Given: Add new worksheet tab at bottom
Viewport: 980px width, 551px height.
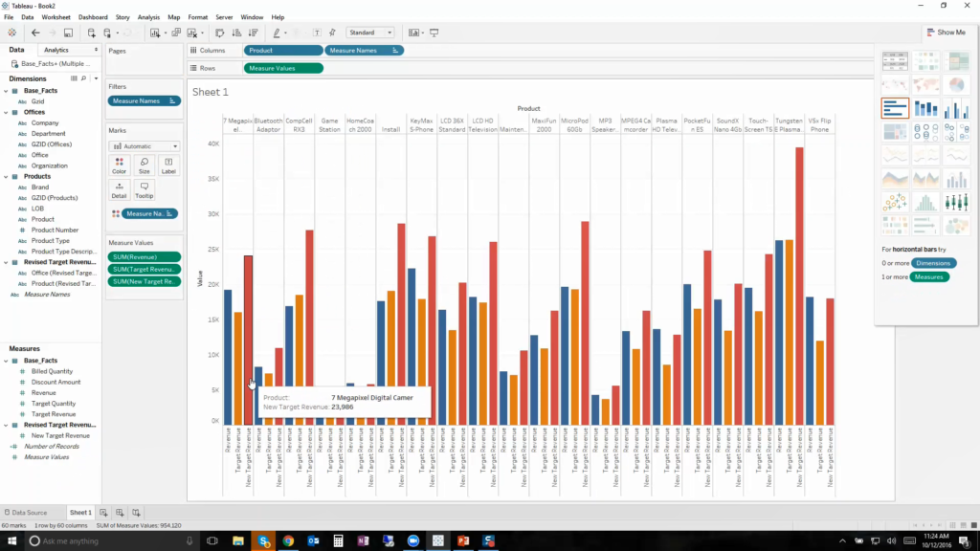Looking at the screenshot, I should pyautogui.click(x=103, y=513).
